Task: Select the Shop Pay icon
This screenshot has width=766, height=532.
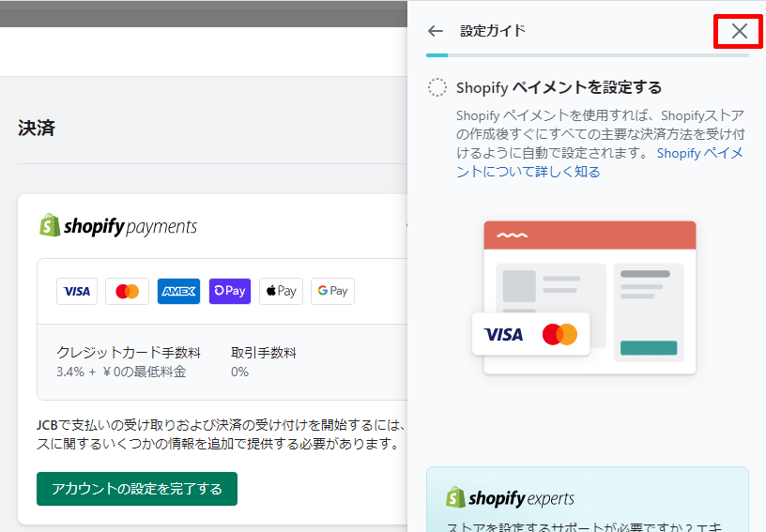Action: (x=230, y=292)
